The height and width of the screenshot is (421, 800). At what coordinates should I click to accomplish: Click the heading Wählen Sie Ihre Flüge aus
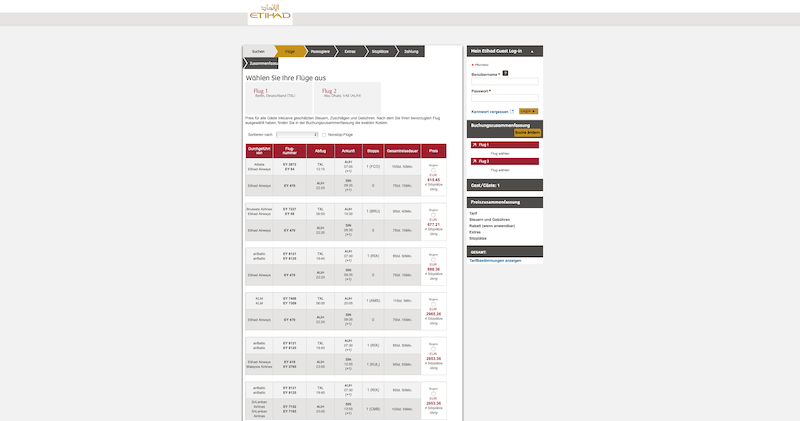pos(286,78)
